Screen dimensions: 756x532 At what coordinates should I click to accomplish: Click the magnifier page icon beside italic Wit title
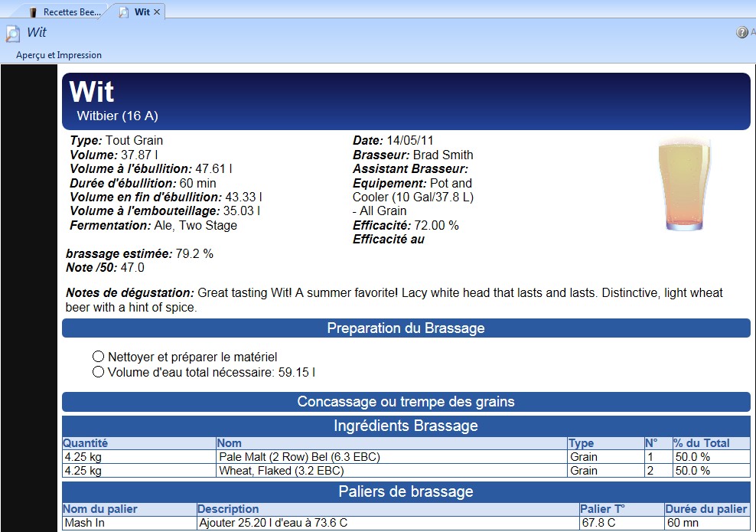(13, 34)
